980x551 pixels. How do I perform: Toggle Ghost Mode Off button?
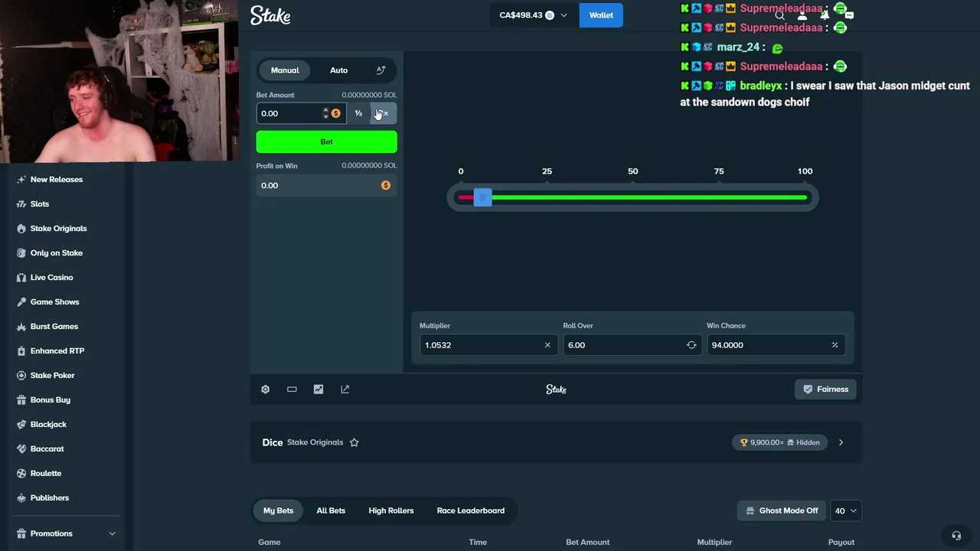(782, 510)
